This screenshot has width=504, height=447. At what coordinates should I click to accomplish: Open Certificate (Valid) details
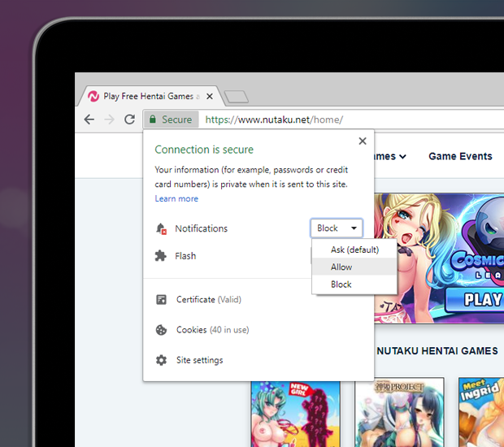point(209,300)
